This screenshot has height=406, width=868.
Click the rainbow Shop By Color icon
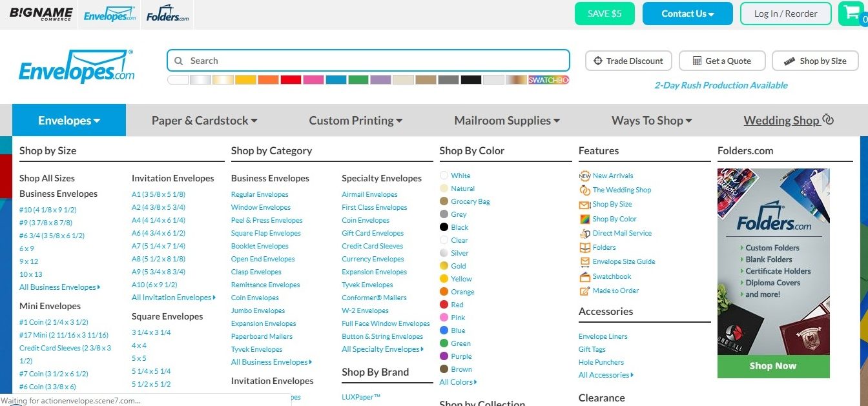tap(584, 219)
